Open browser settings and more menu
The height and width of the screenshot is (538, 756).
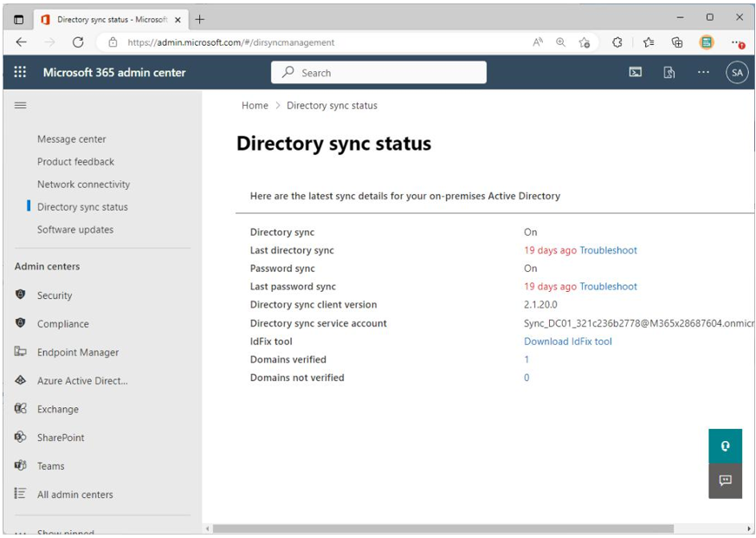737,43
